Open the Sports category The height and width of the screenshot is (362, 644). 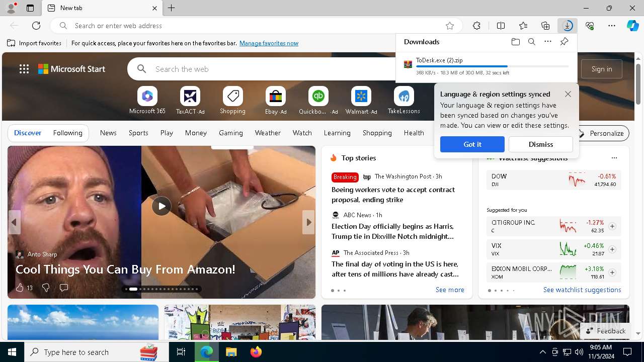138,133
